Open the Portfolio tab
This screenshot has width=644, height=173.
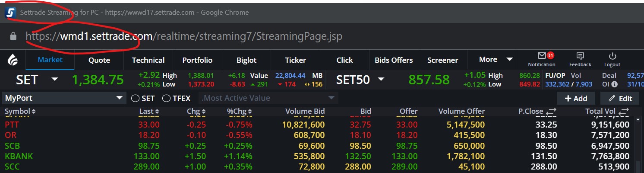coord(197,60)
